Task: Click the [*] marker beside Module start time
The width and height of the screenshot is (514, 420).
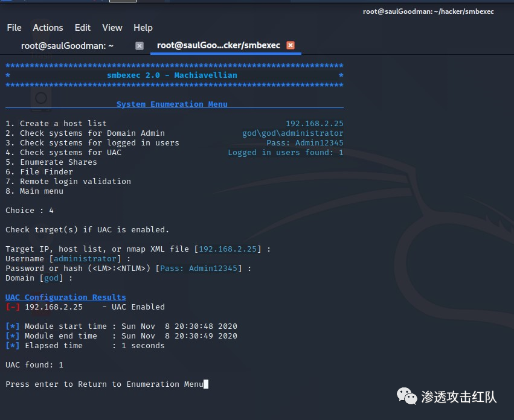Action: click(12, 326)
